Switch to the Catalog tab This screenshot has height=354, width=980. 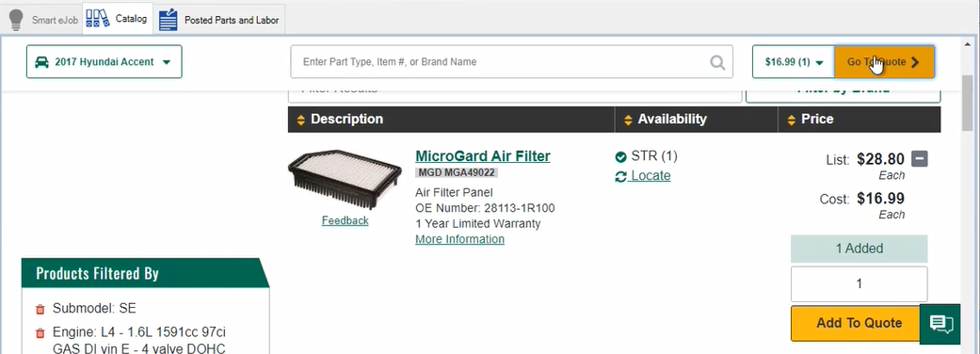[118, 20]
